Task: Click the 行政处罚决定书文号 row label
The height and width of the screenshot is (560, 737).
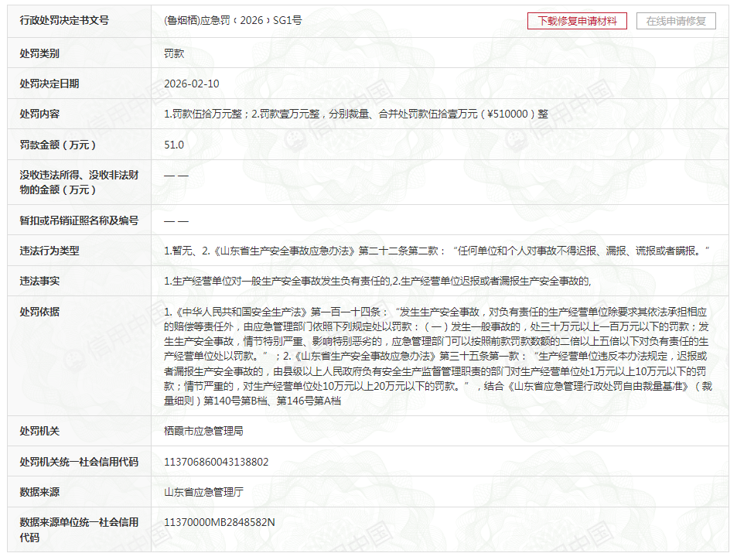Action: pyautogui.click(x=64, y=21)
